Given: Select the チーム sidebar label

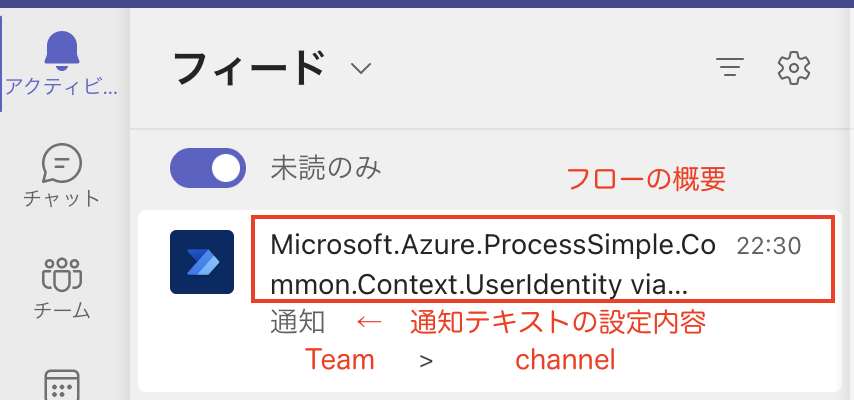Looking at the screenshot, I should click(62, 310).
